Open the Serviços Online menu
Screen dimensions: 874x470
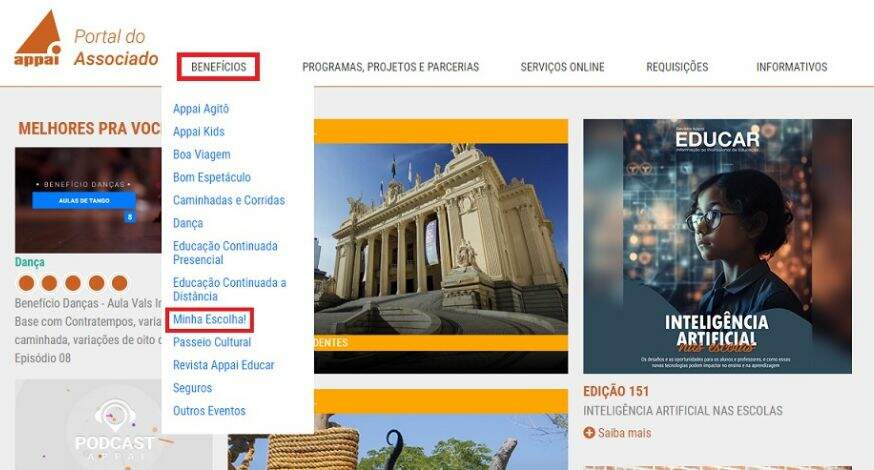click(562, 67)
